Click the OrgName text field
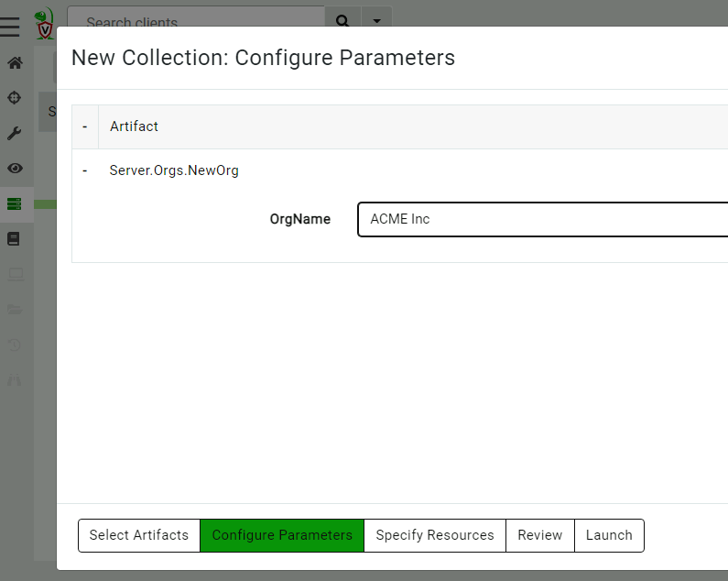 point(542,220)
